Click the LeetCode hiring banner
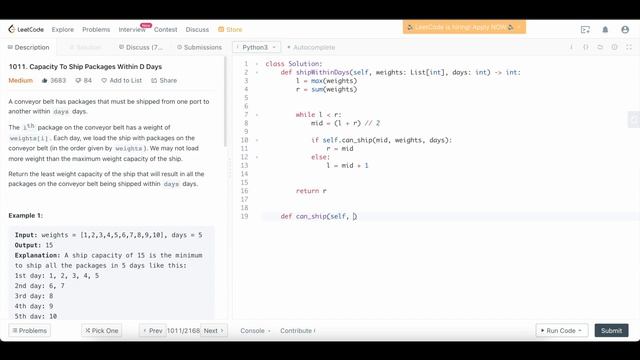Image resolution: width=640 pixels, height=360 pixels. [464, 27]
